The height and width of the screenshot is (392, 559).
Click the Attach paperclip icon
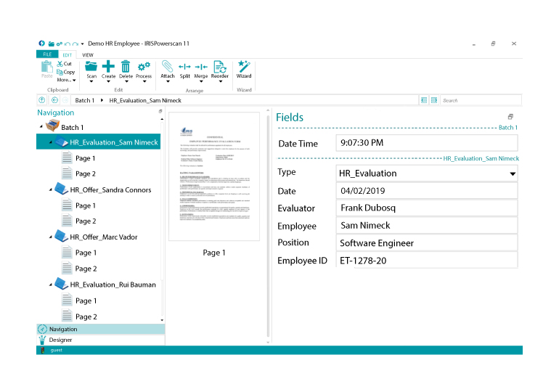(x=168, y=67)
